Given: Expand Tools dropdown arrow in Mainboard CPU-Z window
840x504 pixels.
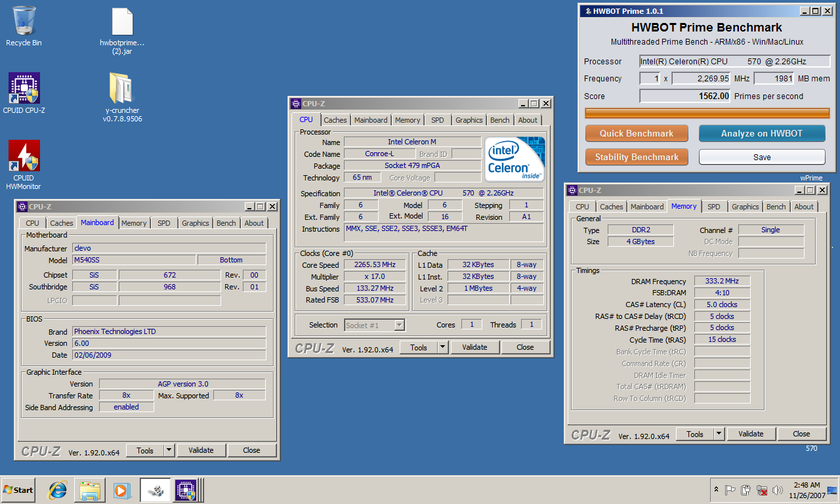Looking at the screenshot, I should [169, 450].
